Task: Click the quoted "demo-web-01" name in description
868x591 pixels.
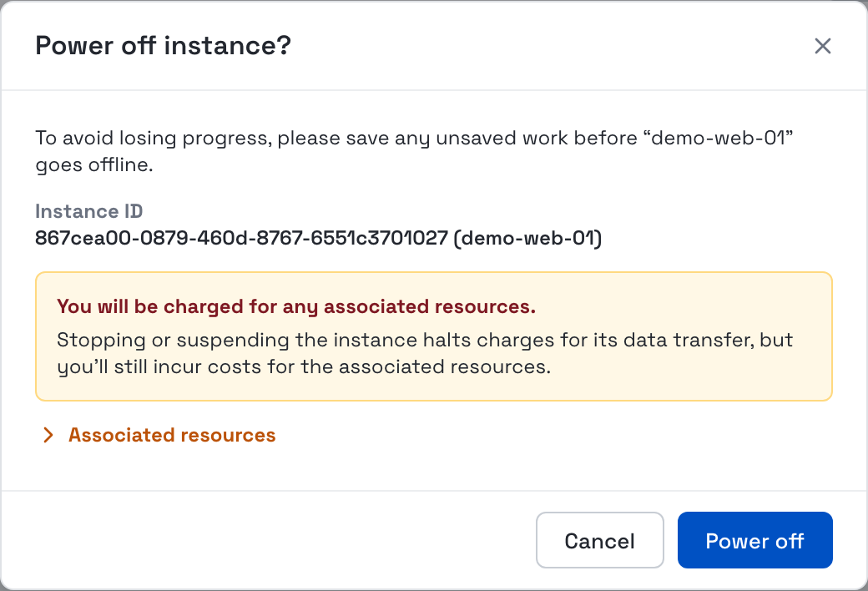Action: pos(719,138)
